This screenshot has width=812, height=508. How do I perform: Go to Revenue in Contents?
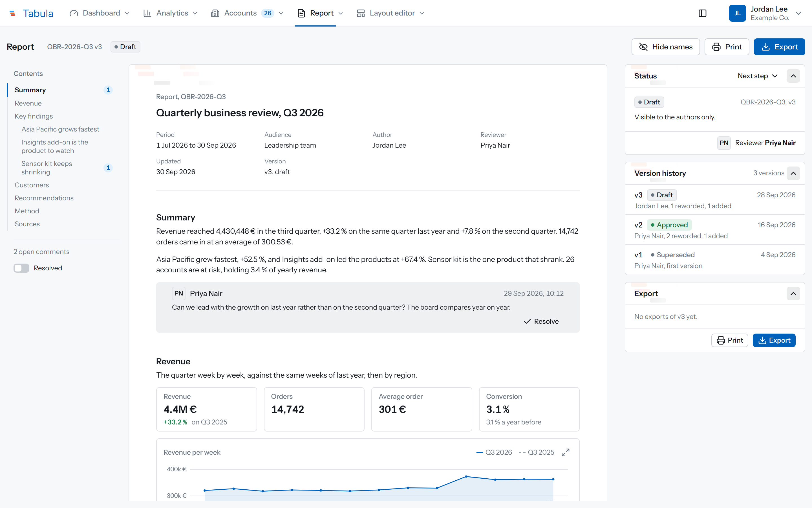pyautogui.click(x=28, y=103)
